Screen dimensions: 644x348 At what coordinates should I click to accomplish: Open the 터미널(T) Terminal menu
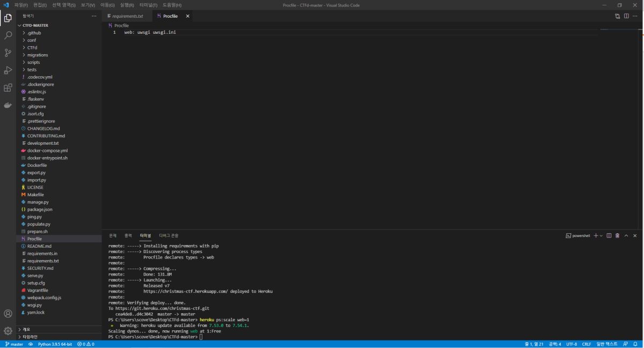pos(149,5)
